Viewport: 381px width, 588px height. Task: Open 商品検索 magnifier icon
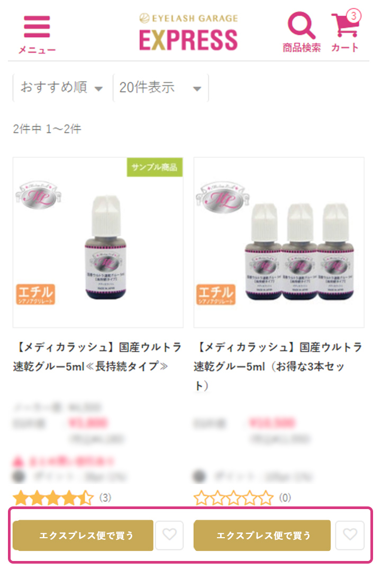click(x=302, y=32)
